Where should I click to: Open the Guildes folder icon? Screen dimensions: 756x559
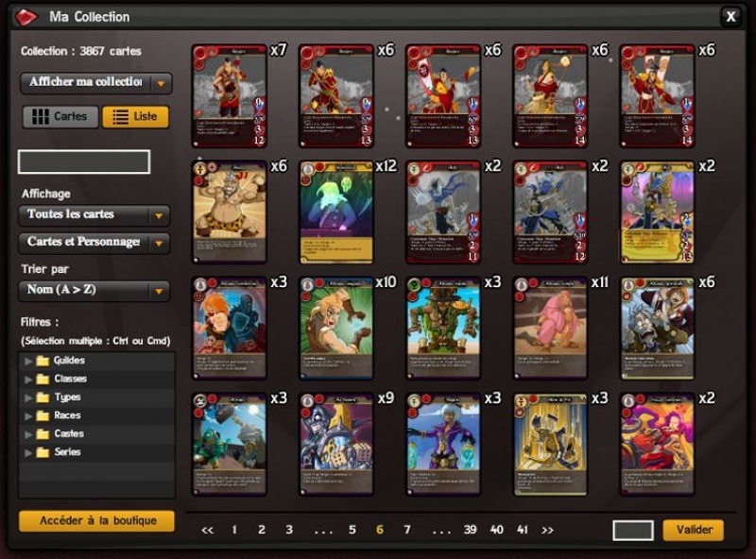tap(43, 361)
